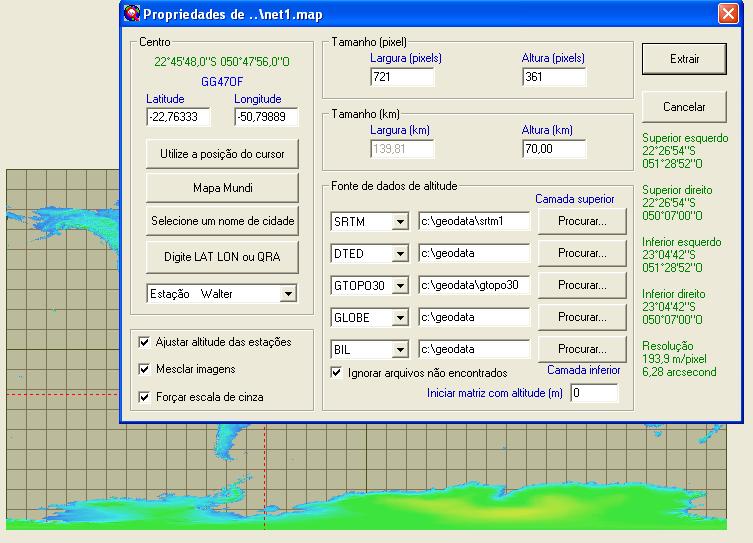Click the Superior esquerdo label
The width and height of the screenshot is (753, 543).
[x=685, y=138]
